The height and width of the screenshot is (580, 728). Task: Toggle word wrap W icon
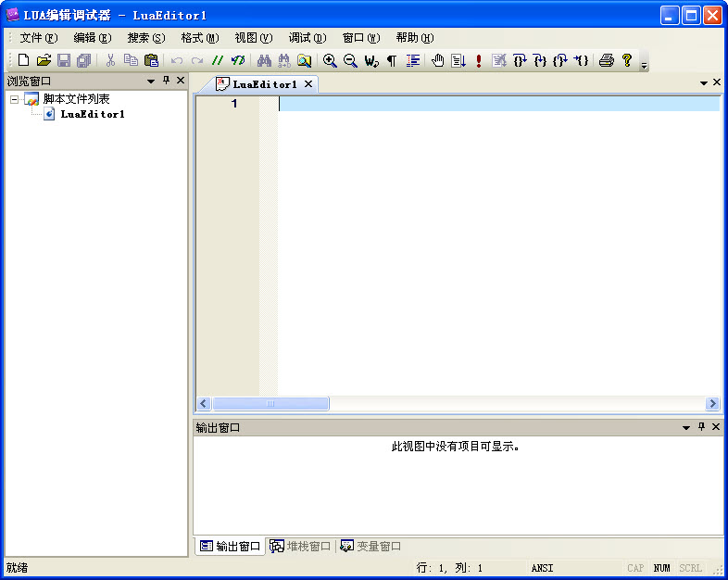tap(371, 60)
